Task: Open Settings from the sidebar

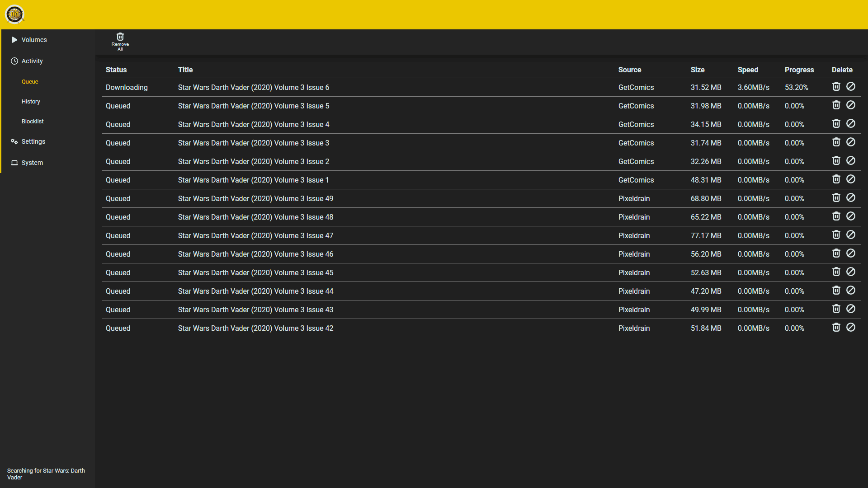Action: coord(33,141)
